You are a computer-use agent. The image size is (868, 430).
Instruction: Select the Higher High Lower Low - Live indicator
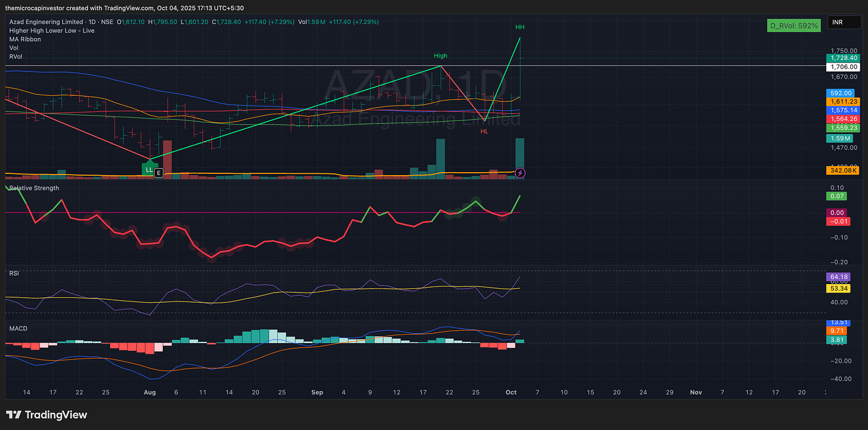coord(52,30)
